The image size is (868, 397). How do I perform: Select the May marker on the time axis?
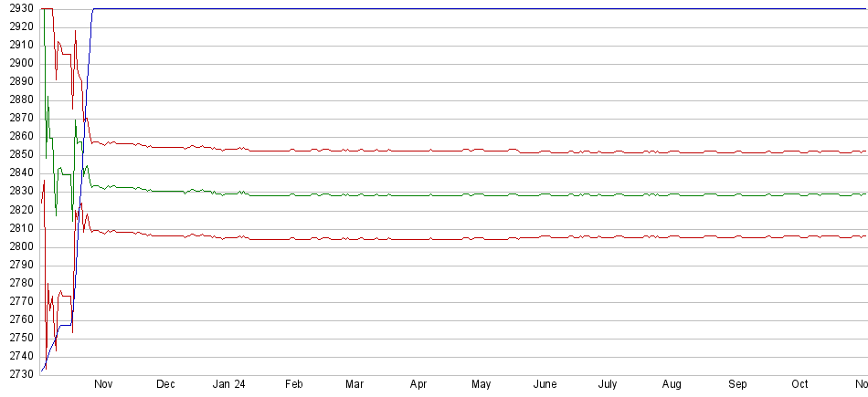click(482, 385)
